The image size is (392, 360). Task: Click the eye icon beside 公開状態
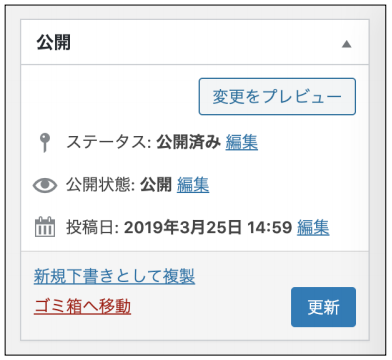45,185
